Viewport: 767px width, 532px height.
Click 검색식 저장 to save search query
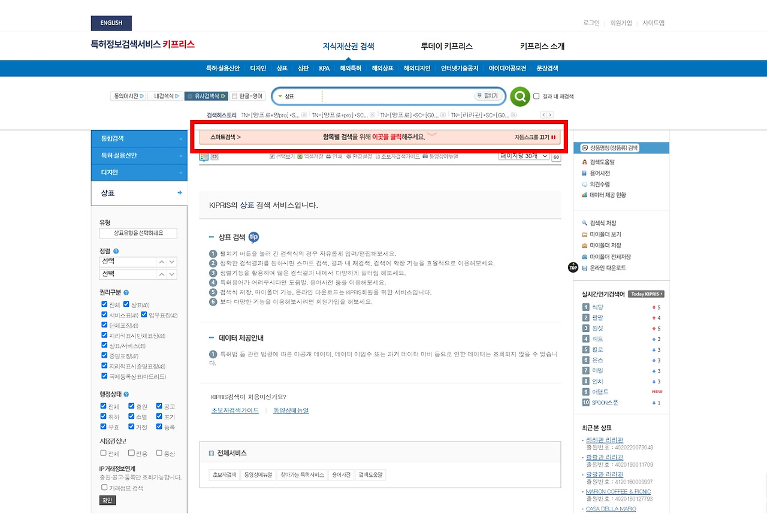pos(599,223)
